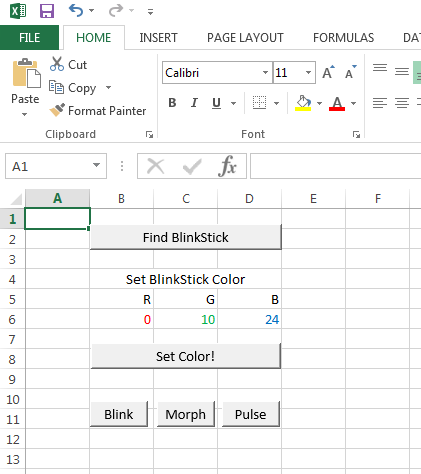Screen dimensions: 421x474
Task: Toggle Italic formatting
Action: click(194, 103)
